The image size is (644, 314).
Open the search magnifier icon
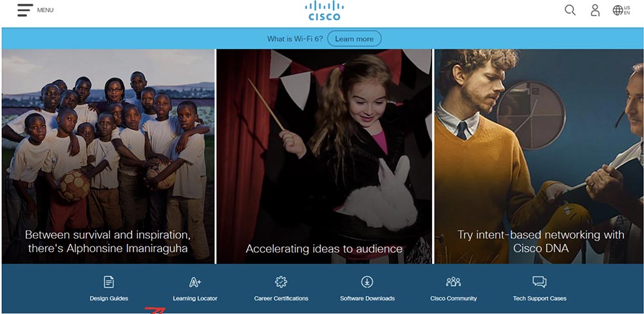tap(570, 10)
